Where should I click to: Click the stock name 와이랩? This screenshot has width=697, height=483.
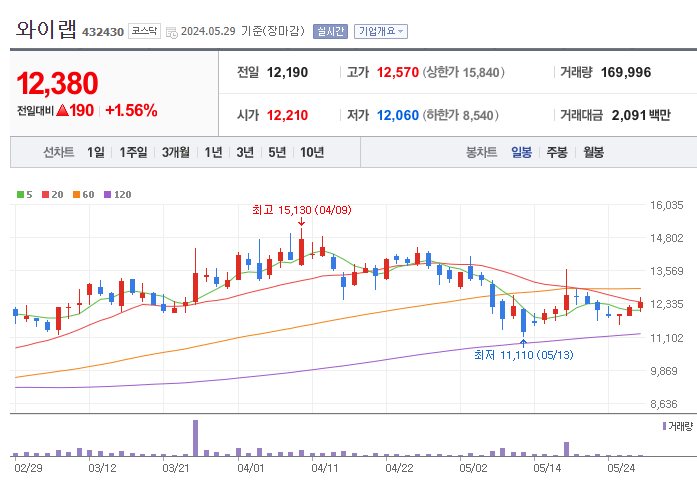click(46, 29)
